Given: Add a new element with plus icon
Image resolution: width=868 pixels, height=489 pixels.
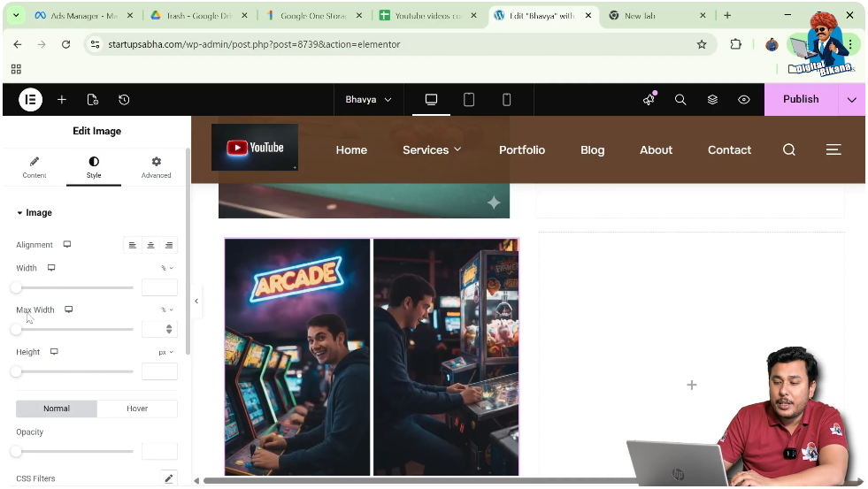Looking at the screenshot, I should click(x=62, y=100).
